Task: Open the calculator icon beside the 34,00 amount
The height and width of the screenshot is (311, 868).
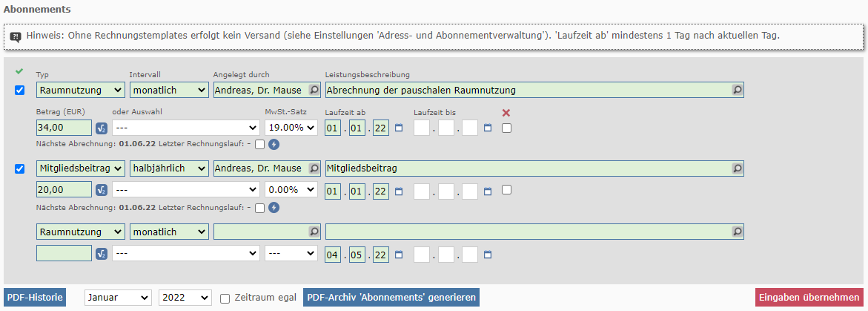Action: pyautogui.click(x=102, y=128)
